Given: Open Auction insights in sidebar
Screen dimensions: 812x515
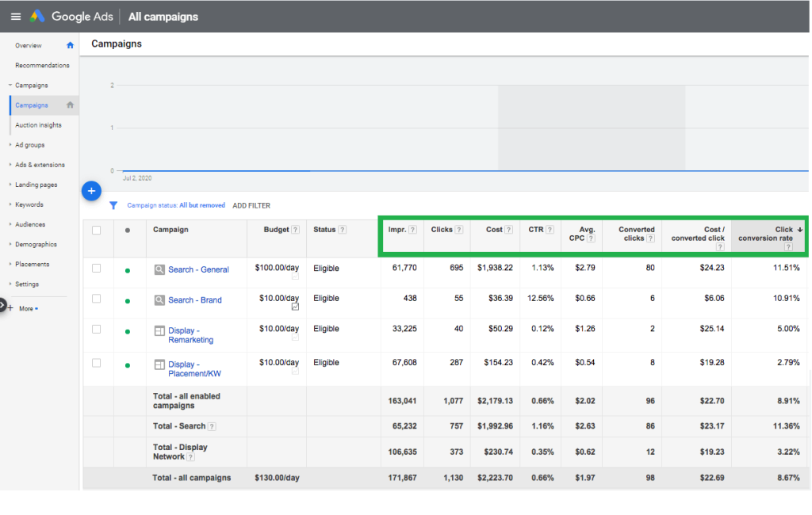Looking at the screenshot, I should [38, 124].
